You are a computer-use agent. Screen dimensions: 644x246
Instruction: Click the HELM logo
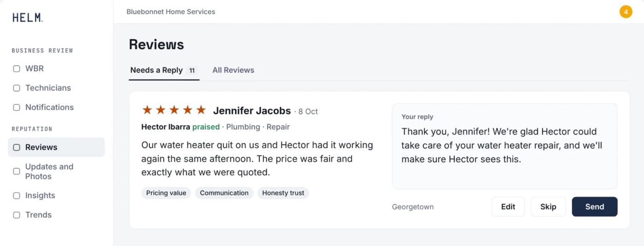[x=28, y=17]
